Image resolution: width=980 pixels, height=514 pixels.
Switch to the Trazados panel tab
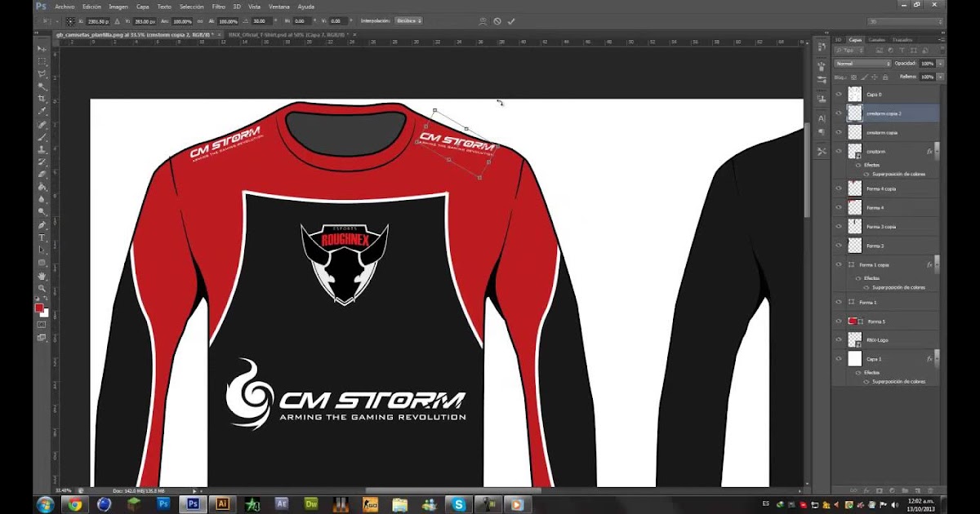pyautogui.click(x=902, y=39)
